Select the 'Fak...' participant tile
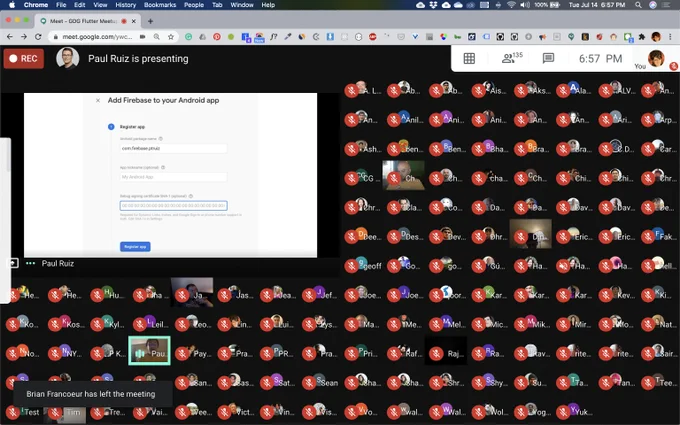The image size is (680, 425). click(x=658, y=235)
